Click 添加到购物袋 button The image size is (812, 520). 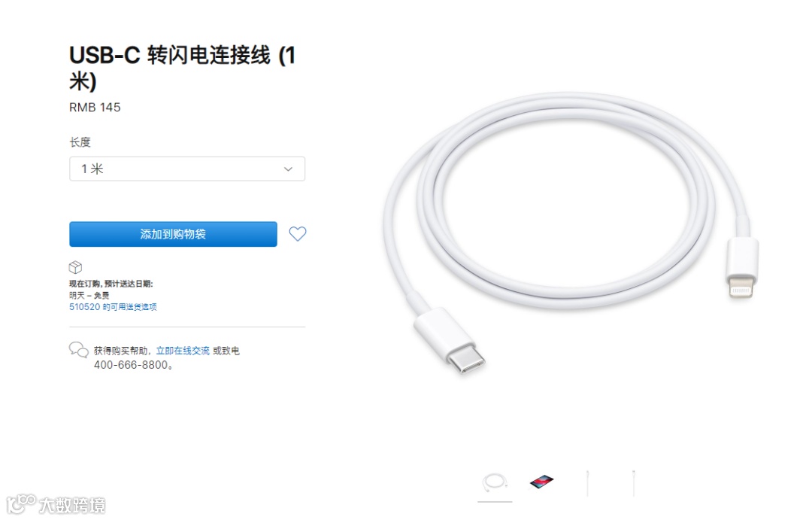pos(173,234)
